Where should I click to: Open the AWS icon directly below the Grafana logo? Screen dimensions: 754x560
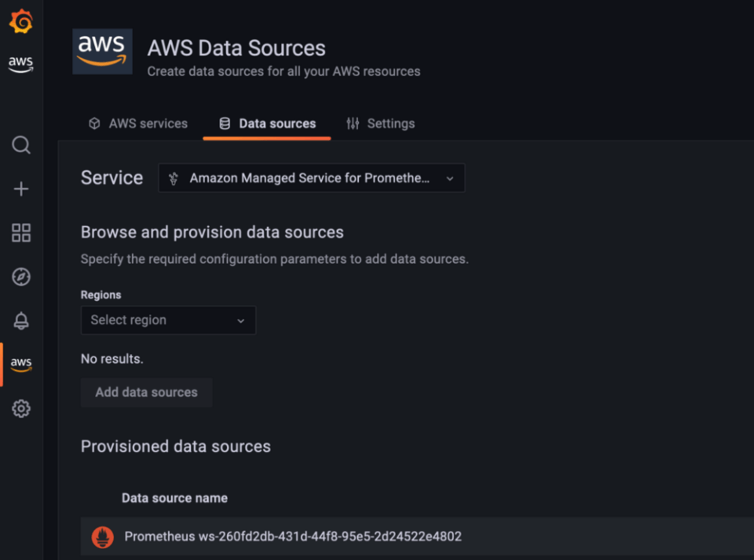[x=20, y=64]
